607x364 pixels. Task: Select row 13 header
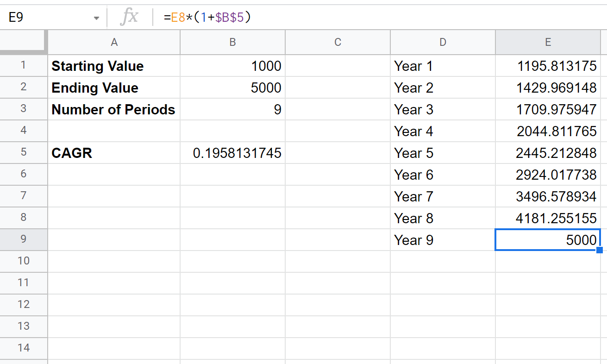coord(24,327)
